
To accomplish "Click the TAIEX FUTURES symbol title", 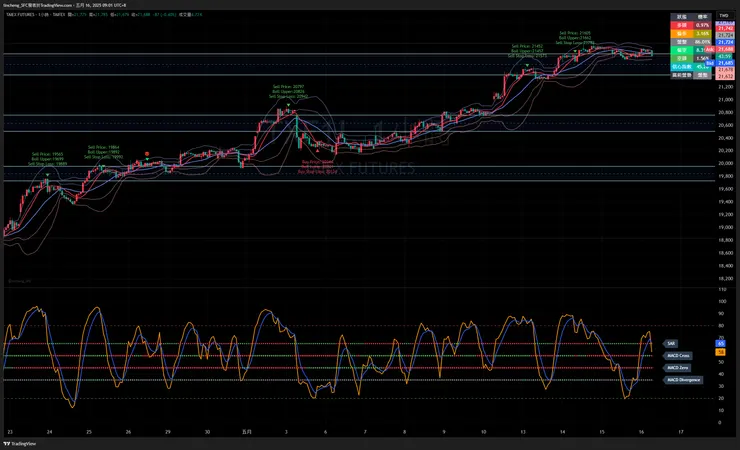I will click(21, 15).
